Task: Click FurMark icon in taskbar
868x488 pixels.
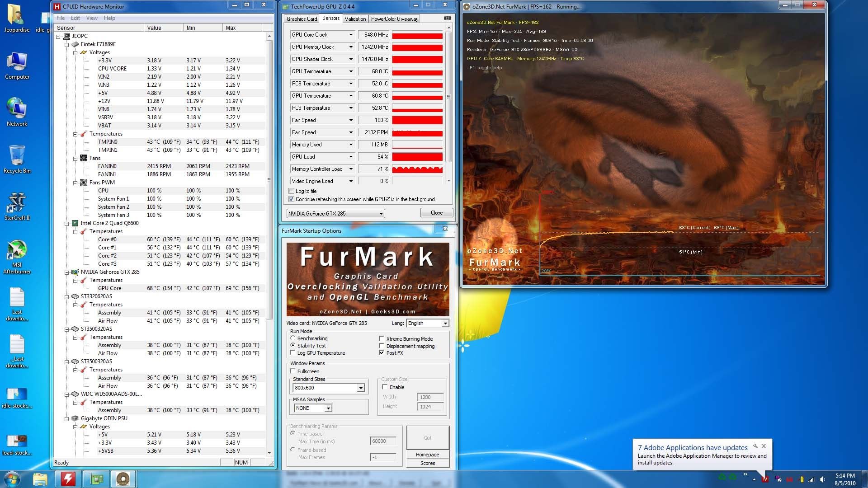Action: [123, 479]
